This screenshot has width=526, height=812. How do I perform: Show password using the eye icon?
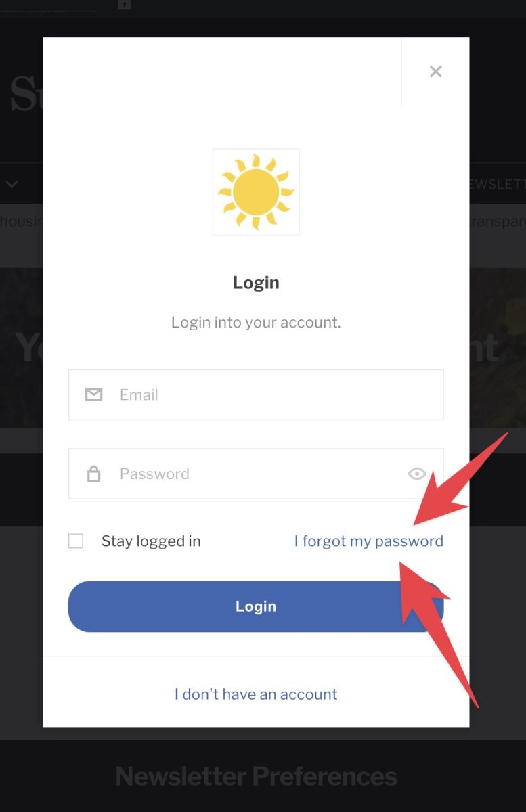[x=417, y=474]
